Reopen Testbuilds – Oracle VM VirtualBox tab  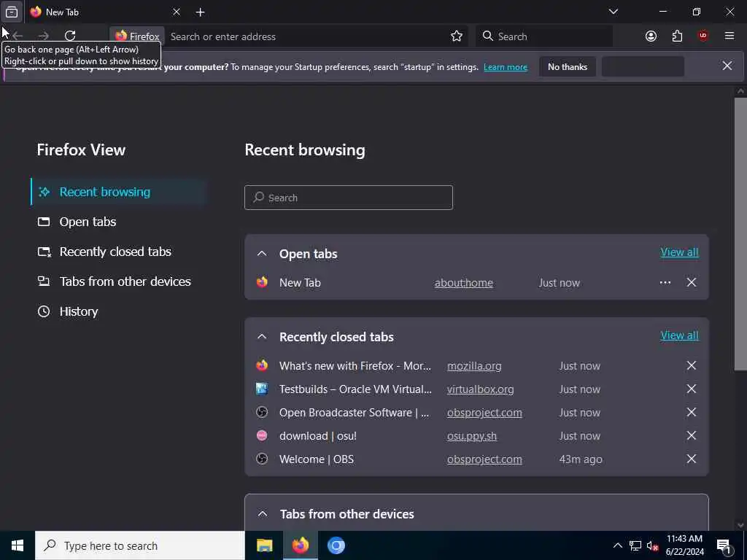(x=355, y=389)
